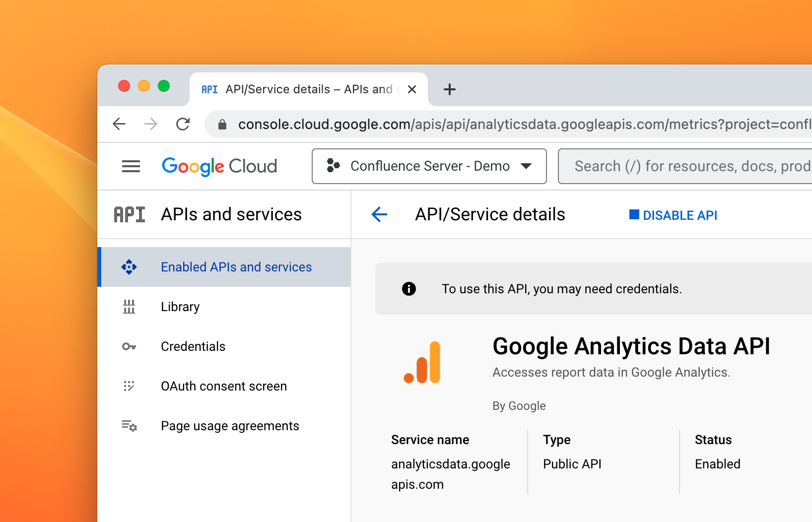Screen dimensions: 812x522
Task: Click the browser URL address bar
Action: [521, 124]
